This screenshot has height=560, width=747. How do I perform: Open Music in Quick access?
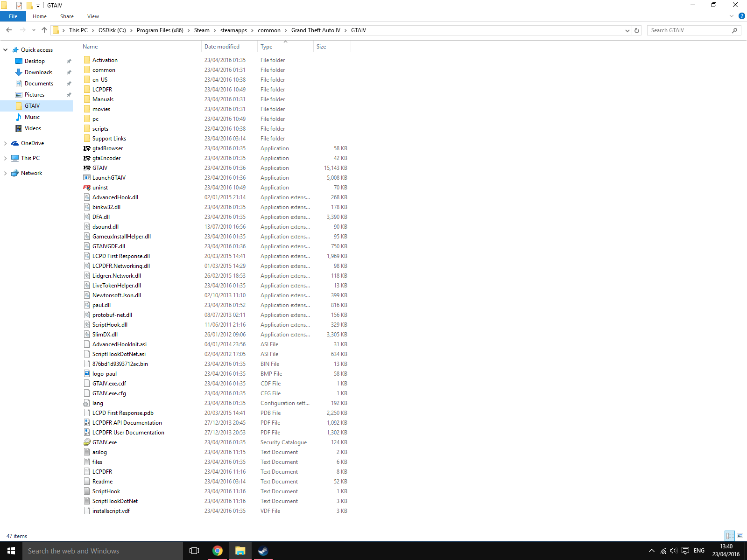pyautogui.click(x=32, y=117)
